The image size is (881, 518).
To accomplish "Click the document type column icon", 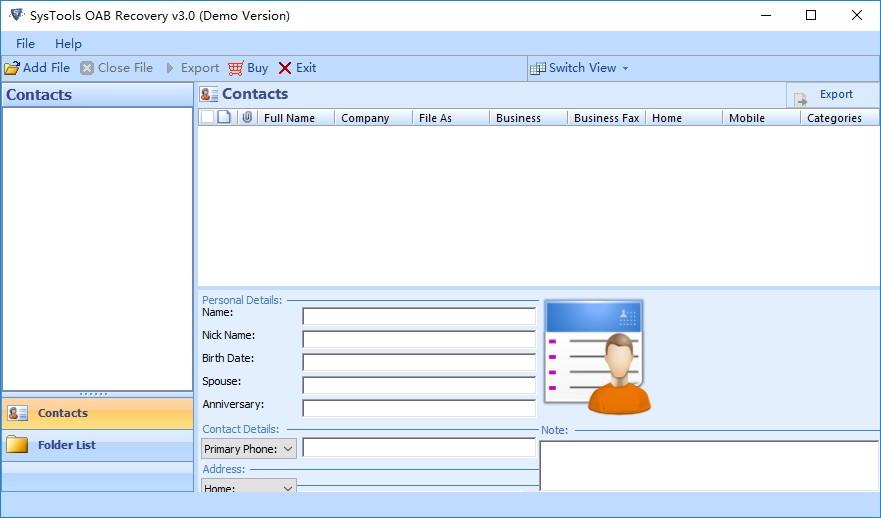I will point(224,117).
